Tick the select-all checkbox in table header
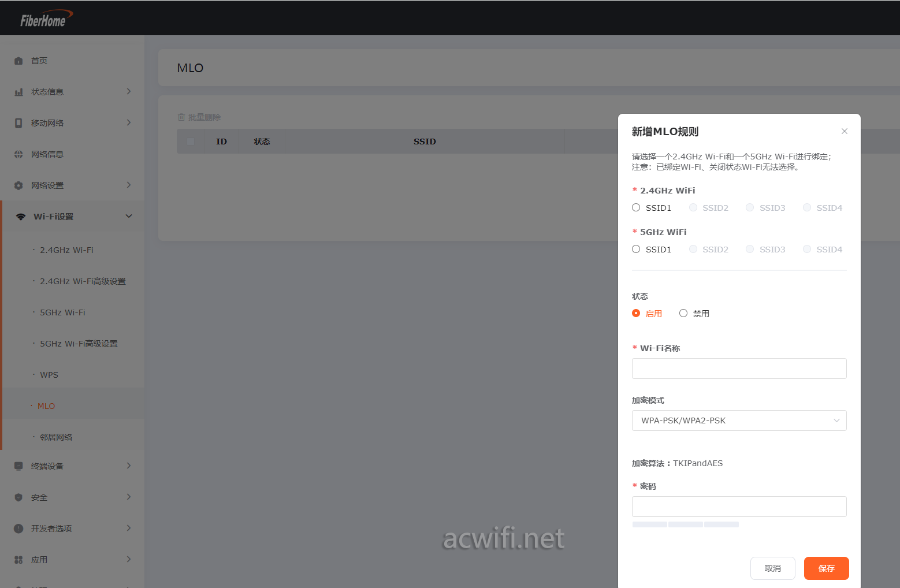The image size is (900, 588). click(x=191, y=142)
